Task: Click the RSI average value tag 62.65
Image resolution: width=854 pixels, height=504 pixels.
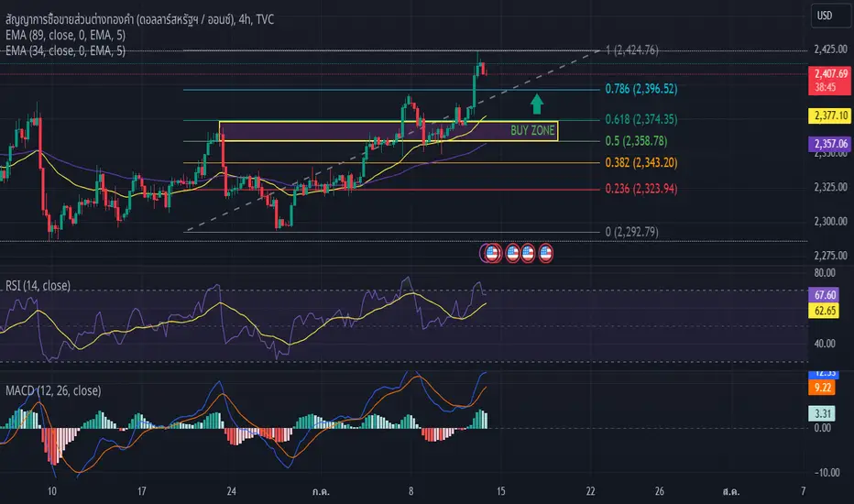Action: (824, 311)
